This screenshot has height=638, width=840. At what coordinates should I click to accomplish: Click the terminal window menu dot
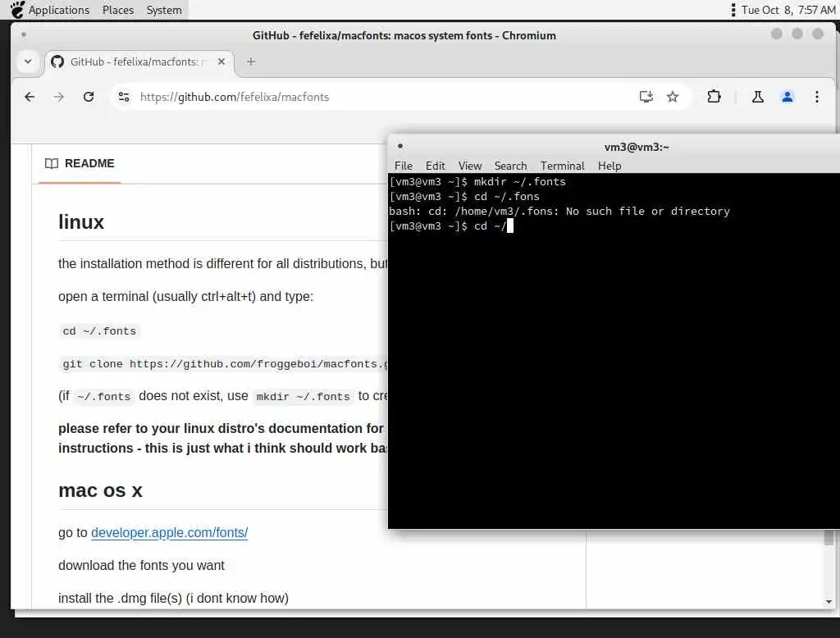400,146
